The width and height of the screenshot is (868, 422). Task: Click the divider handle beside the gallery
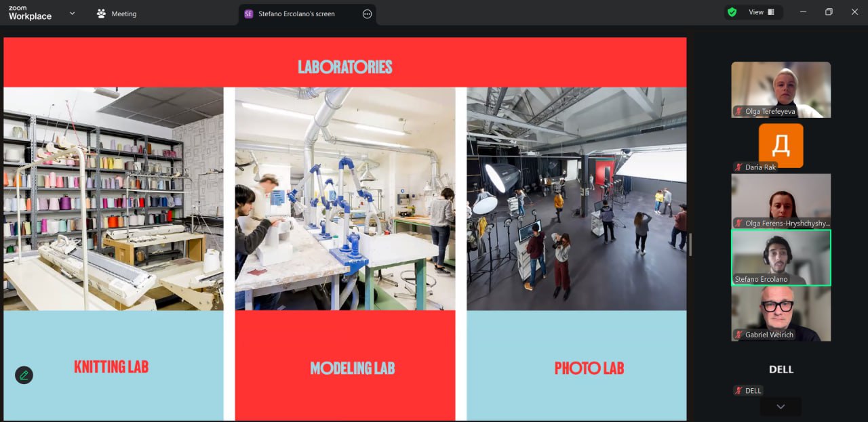click(690, 244)
